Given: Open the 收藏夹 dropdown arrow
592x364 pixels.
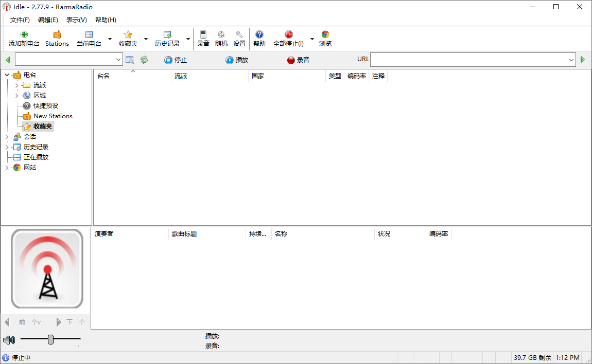Looking at the screenshot, I should 146,39.
